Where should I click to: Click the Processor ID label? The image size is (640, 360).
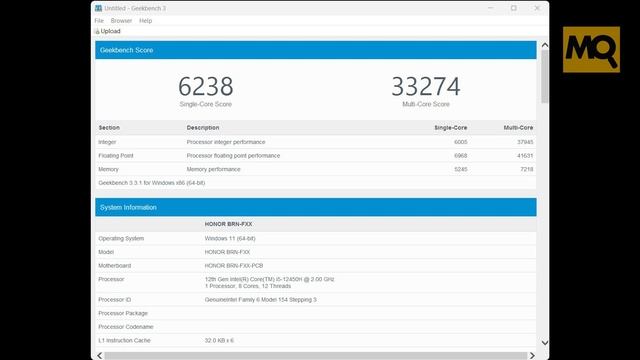point(115,300)
